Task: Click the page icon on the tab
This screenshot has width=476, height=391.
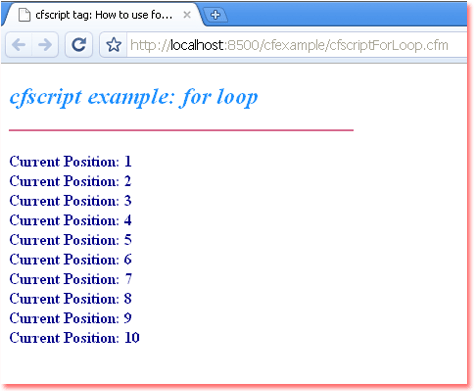Action: click(24, 15)
